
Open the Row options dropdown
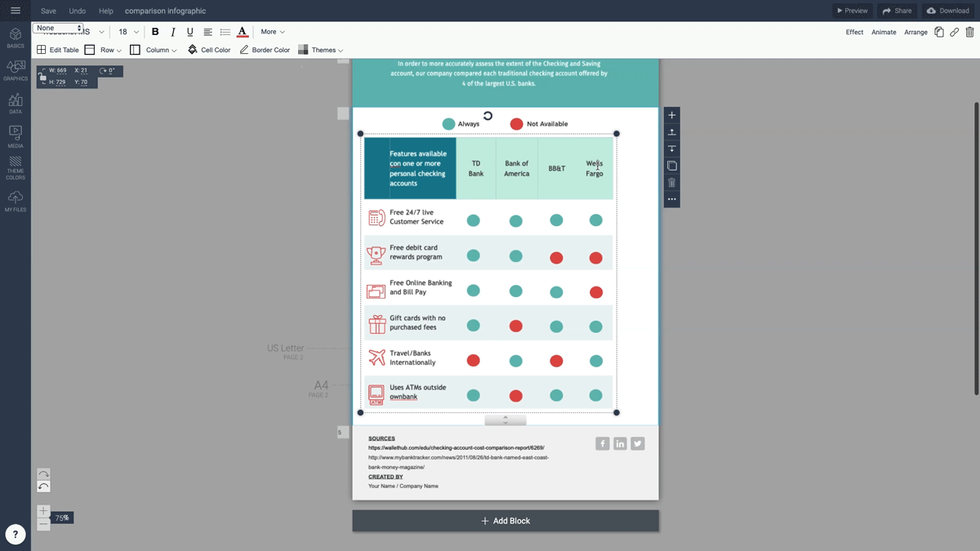(x=109, y=49)
